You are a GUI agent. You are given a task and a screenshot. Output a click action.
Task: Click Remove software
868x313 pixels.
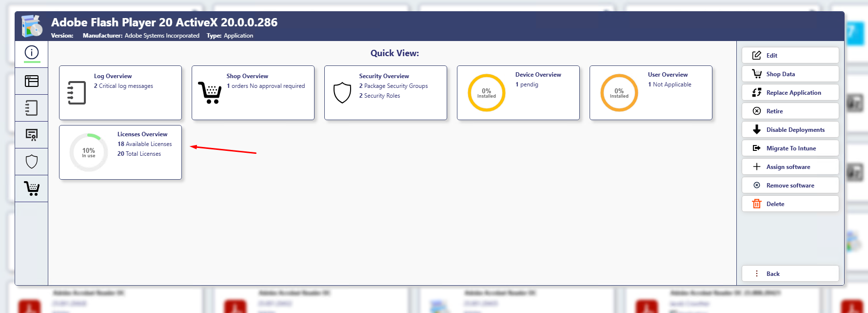(790, 186)
